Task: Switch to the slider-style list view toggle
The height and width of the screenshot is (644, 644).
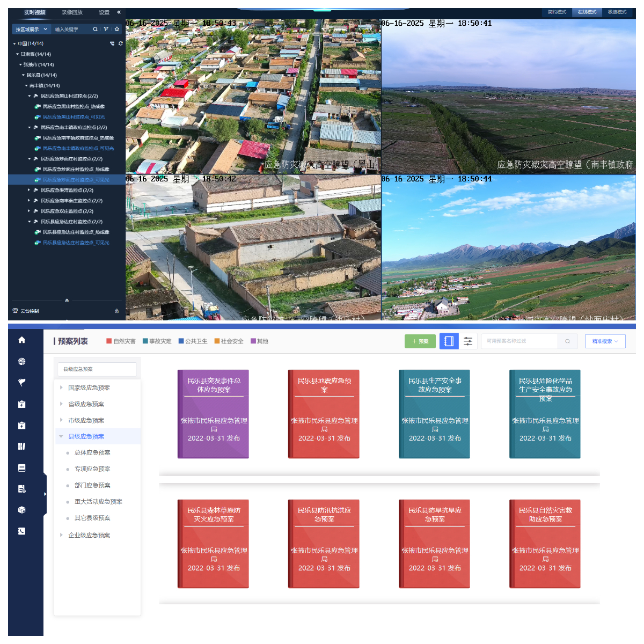Action: pyautogui.click(x=468, y=341)
